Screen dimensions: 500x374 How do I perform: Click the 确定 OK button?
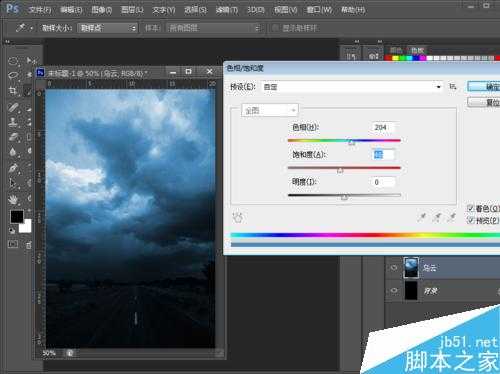coord(484,87)
